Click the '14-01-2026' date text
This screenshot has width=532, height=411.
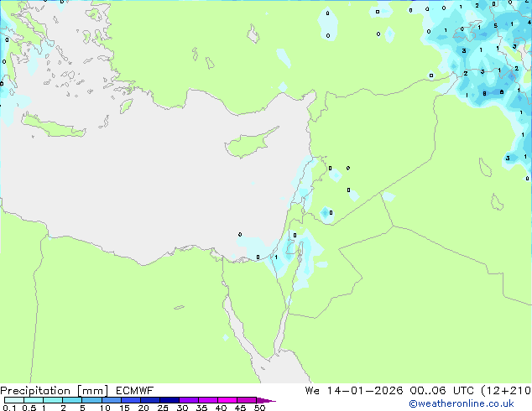[365, 391]
